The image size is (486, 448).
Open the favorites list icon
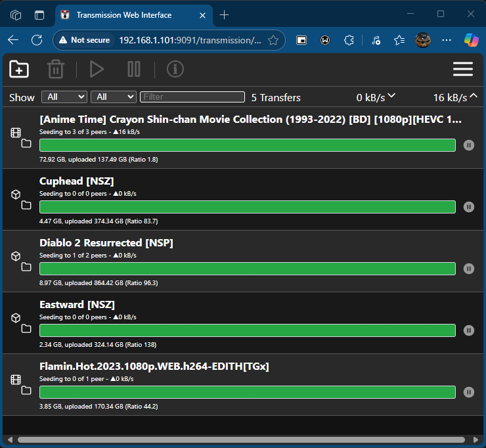tap(399, 40)
